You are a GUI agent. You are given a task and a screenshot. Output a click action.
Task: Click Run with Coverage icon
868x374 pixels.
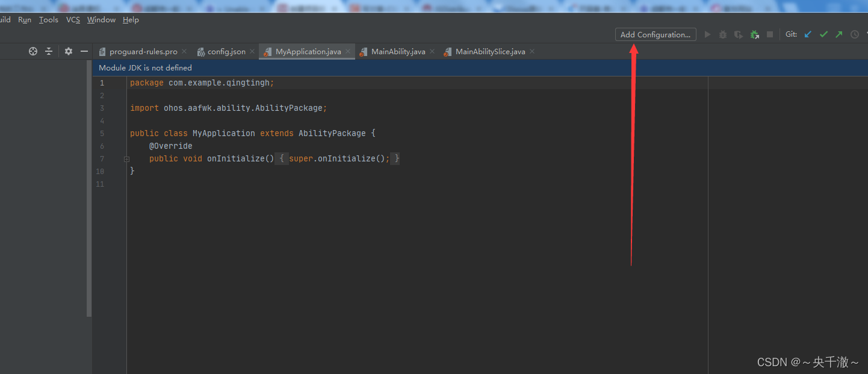738,34
